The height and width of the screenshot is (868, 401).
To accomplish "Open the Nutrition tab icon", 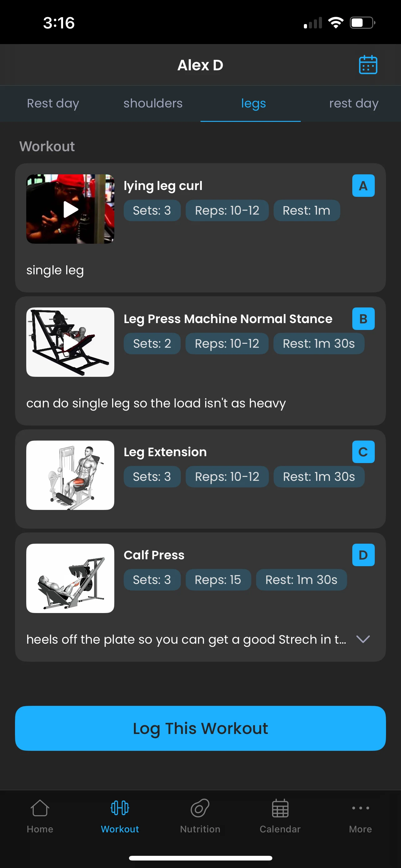I will pyautogui.click(x=200, y=808).
